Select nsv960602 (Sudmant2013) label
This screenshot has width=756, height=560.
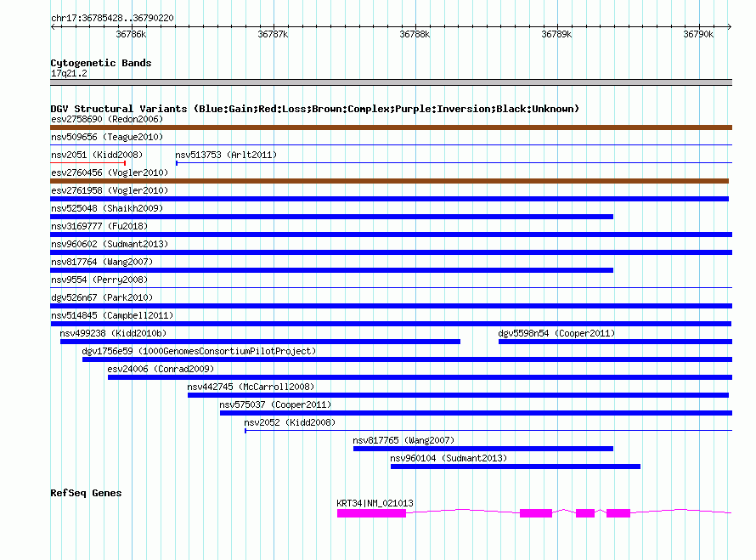110,244
